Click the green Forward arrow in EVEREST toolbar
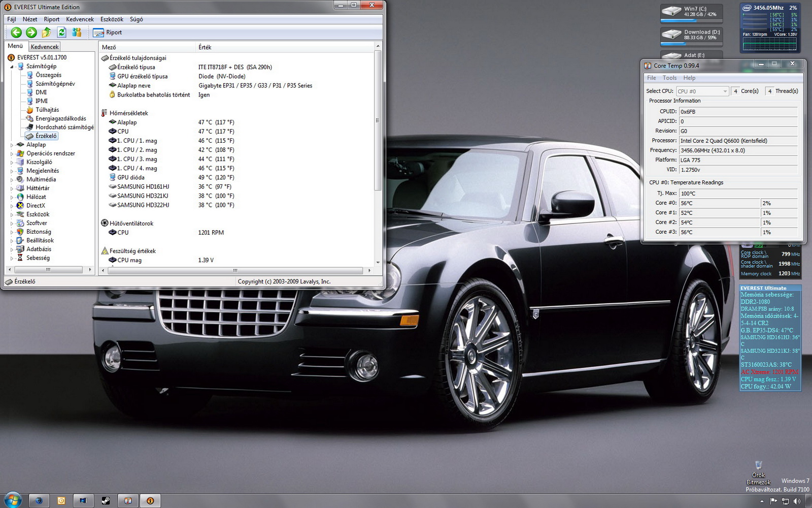Viewport: 812px width, 508px height. click(x=31, y=33)
